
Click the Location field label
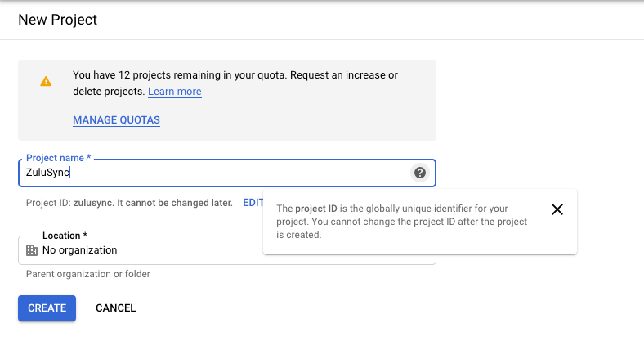point(65,236)
